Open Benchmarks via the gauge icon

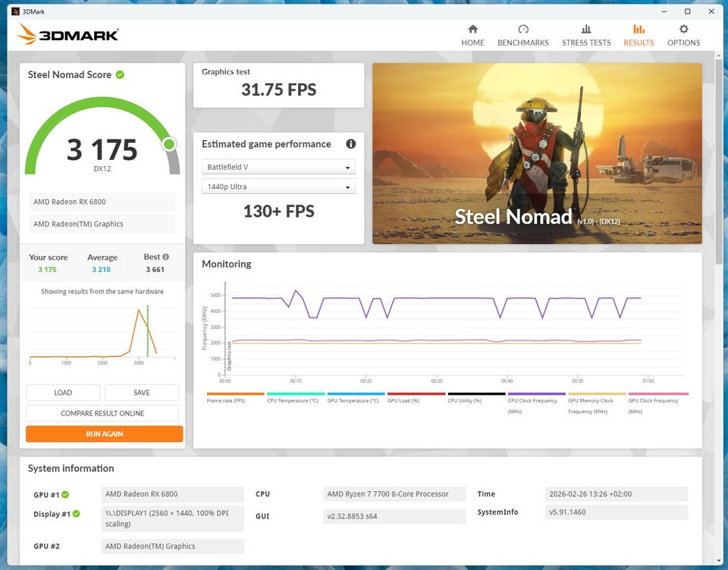click(522, 30)
